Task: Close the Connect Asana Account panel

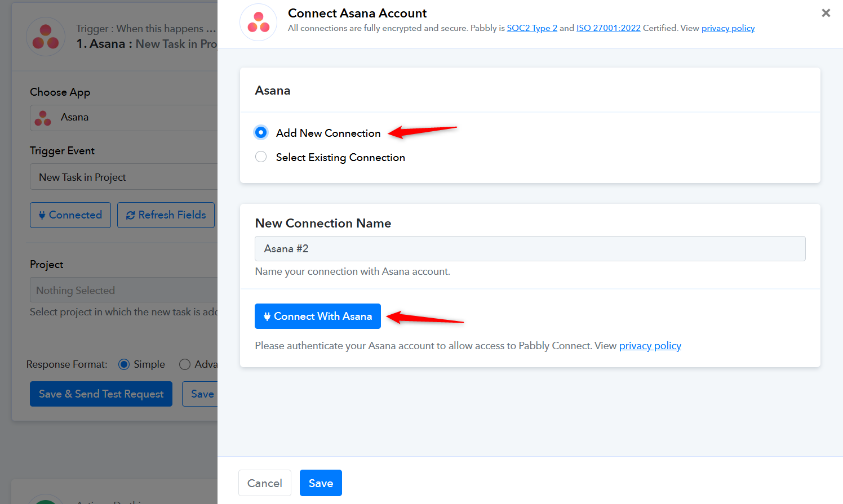Action: tap(826, 13)
